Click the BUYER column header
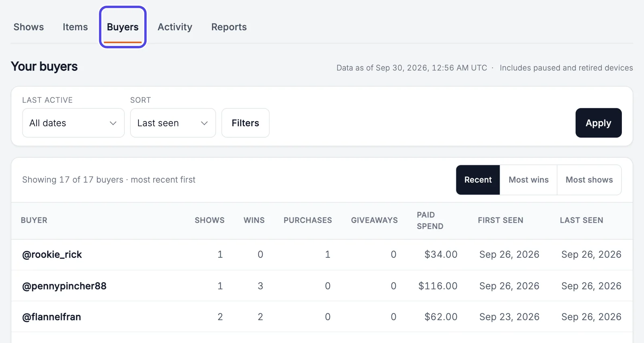The image size is (644, 343). click(x=34, y=220)
